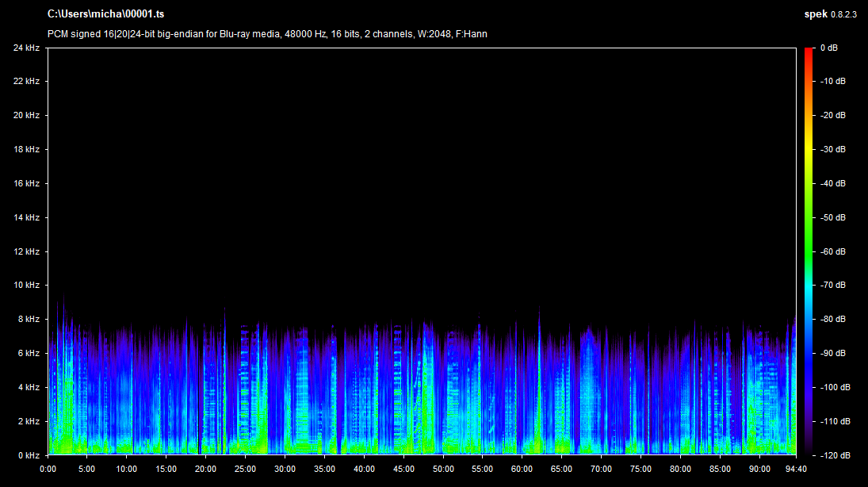Image resolution: width=868 pixels, height=487 pixels.
Task: Click the 16 kHz frequency axis label
Action: [x=26, y=183]
